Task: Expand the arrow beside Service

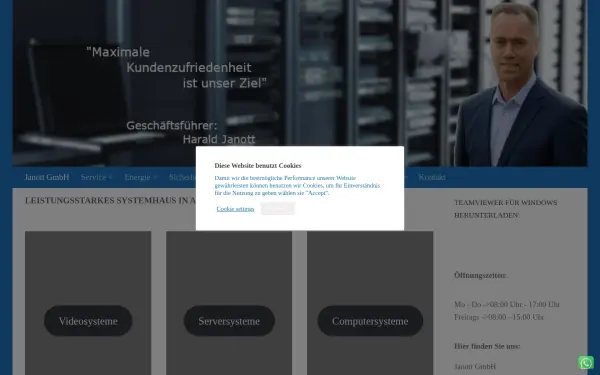Action: coord(110,178)
